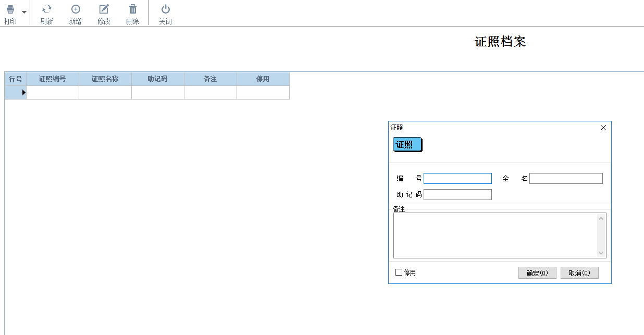Click the Modify (修改) pencil icon

pos(104,9)
